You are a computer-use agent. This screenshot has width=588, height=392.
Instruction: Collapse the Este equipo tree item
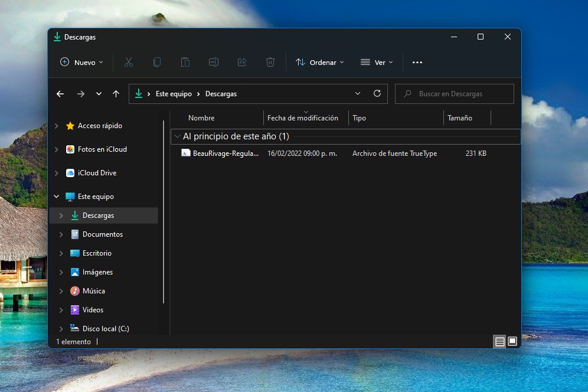[57, 196]
